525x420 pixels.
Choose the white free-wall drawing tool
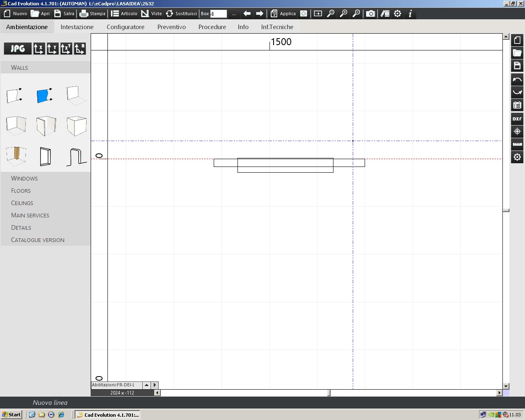tap(15, 95)
